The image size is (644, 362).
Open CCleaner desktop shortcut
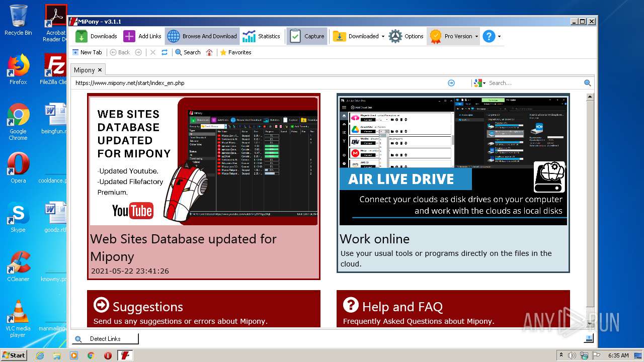(18, 266)
